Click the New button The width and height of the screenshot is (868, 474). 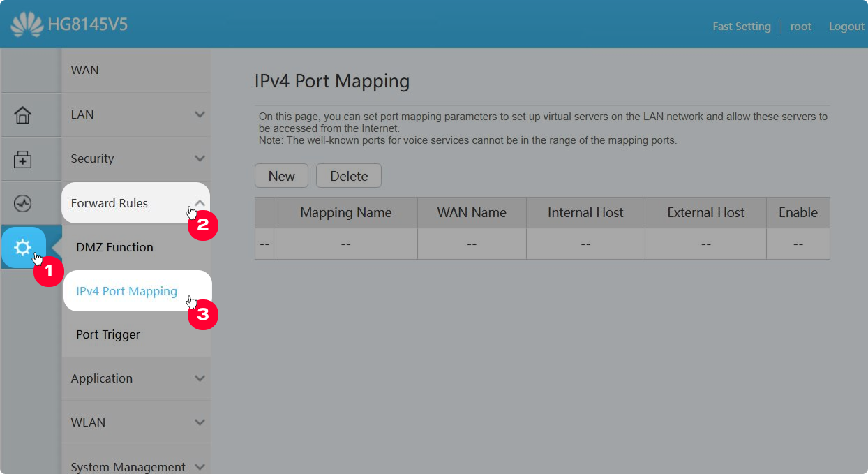click(x=281, y=176)
